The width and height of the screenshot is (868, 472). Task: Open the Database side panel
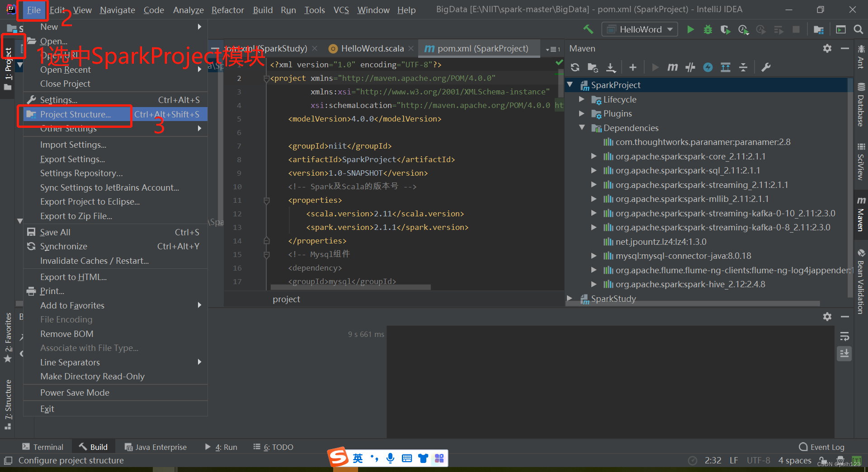coord(861,105)
